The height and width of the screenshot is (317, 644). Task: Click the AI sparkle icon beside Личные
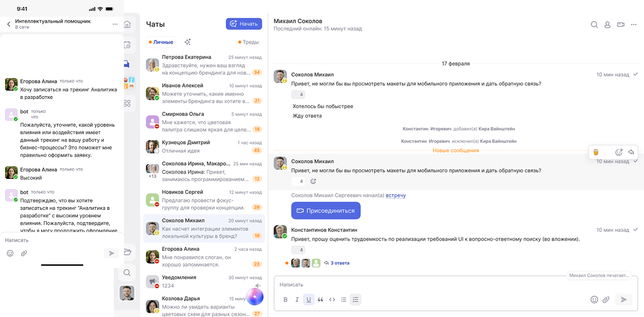pyautogui.click(x=187, y=42)
